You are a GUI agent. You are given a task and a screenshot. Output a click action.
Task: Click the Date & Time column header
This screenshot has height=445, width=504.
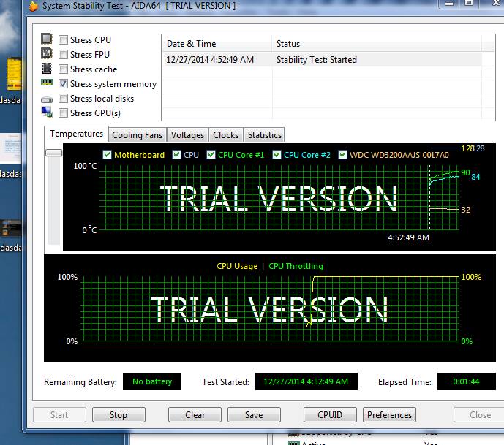217,44
